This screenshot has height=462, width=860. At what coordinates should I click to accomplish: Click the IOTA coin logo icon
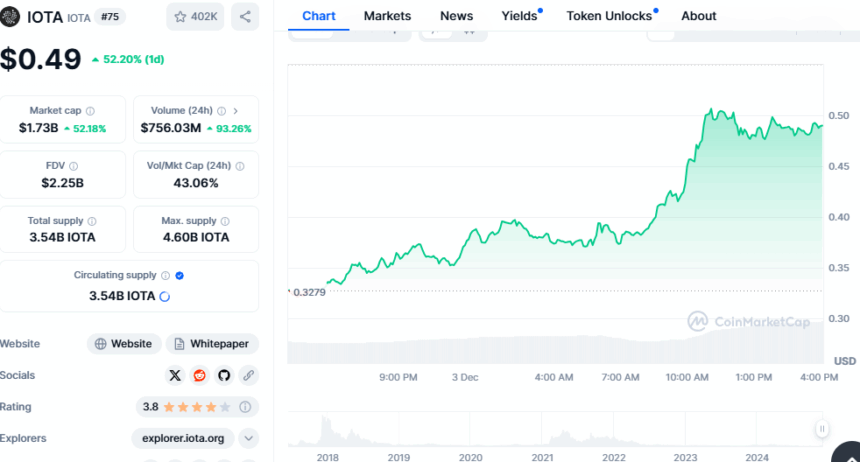[9, 17]
